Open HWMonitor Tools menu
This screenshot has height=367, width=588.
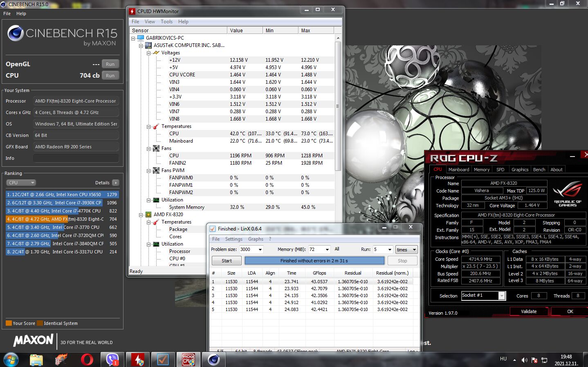tap(166, 22)
